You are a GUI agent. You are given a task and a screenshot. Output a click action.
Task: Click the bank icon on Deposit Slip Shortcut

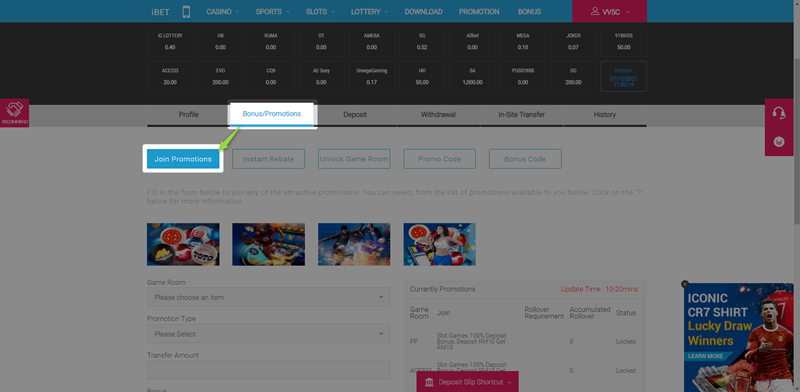429,382
